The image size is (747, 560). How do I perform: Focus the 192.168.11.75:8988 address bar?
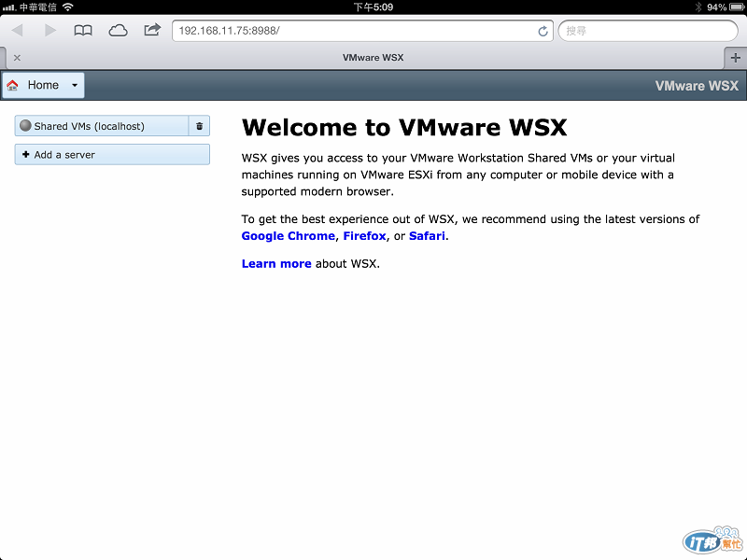click(x=362, y=31)
